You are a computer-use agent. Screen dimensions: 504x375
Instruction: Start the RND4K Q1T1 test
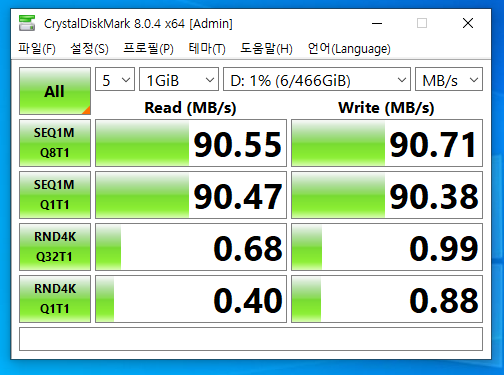click(x=55, y=299)
